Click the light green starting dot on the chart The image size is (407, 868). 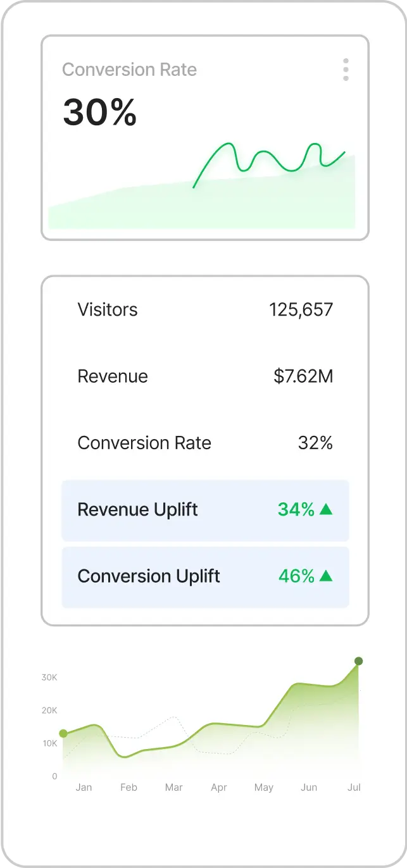[x=63, y=733]
